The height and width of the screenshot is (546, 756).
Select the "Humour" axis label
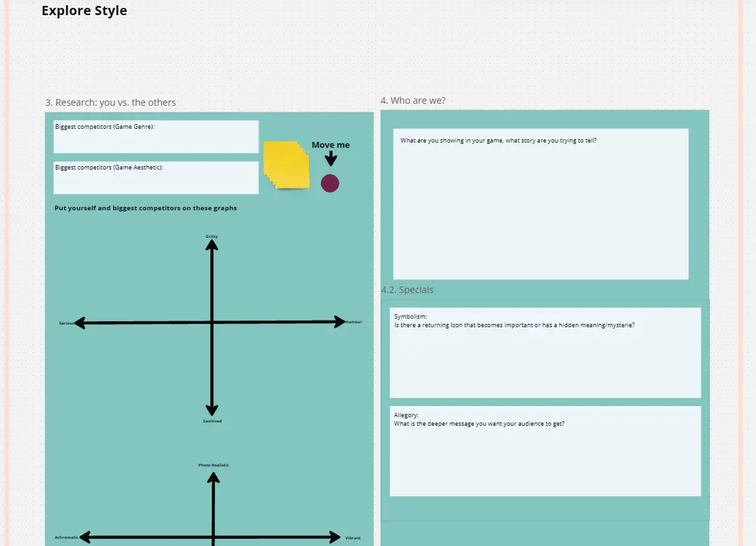coord(354,322)
